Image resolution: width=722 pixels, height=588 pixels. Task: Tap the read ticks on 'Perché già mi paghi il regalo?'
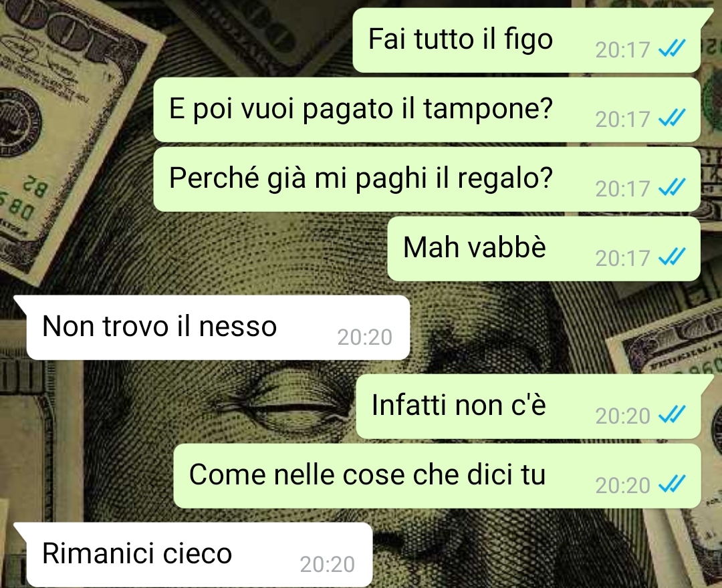tap(673, 187)
